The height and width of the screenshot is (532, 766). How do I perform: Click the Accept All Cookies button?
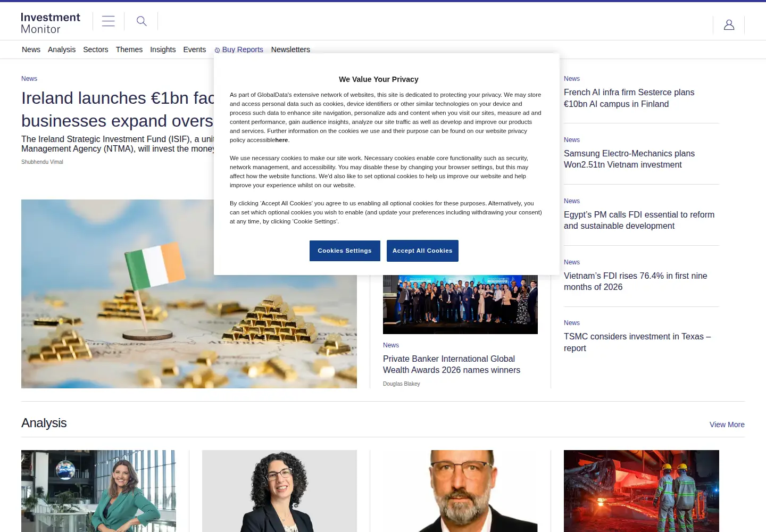(422, 251)
